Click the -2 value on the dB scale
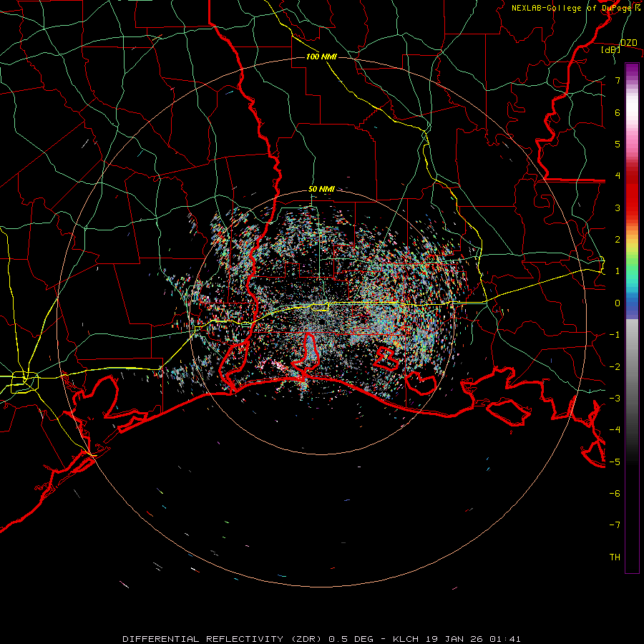644x644 pixels. [x=615, y=367]
